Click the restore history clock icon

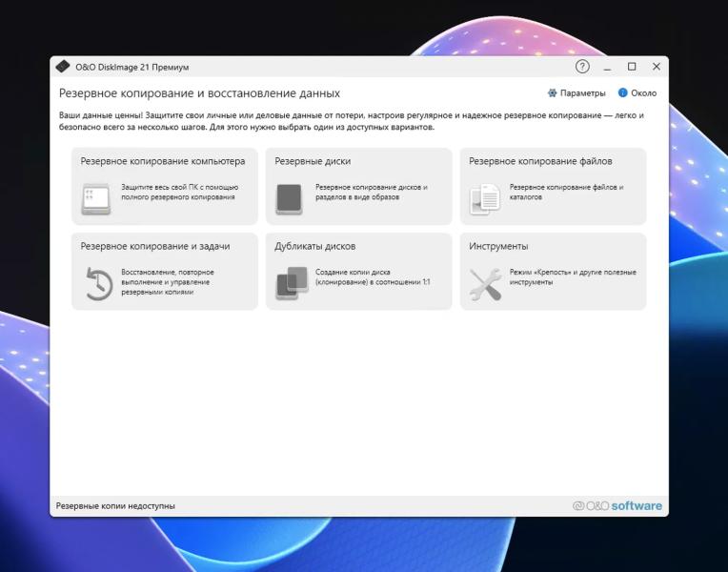click(x=99, y=283)
